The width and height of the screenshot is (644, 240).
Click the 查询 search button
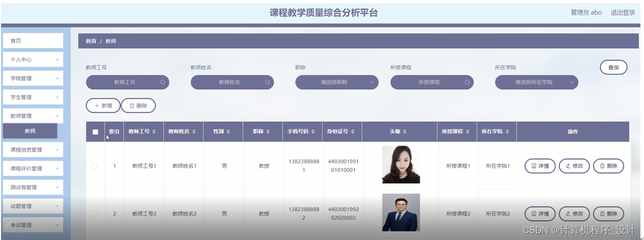pos(613,67)
